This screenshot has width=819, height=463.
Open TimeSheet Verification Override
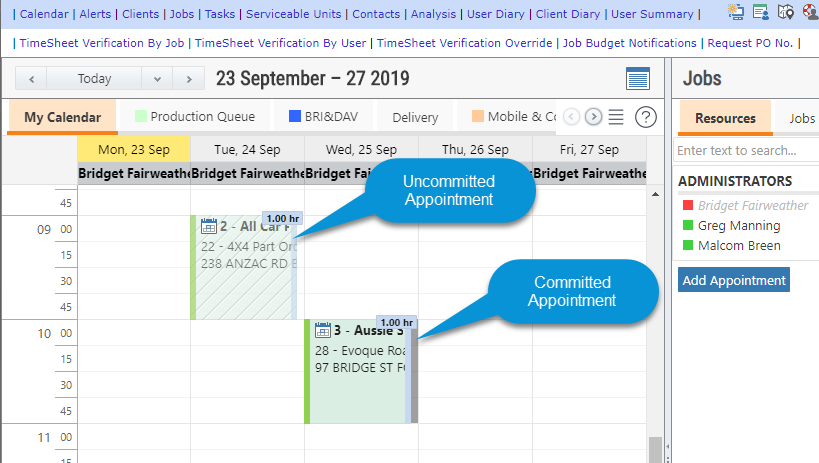tap(464, 43)
